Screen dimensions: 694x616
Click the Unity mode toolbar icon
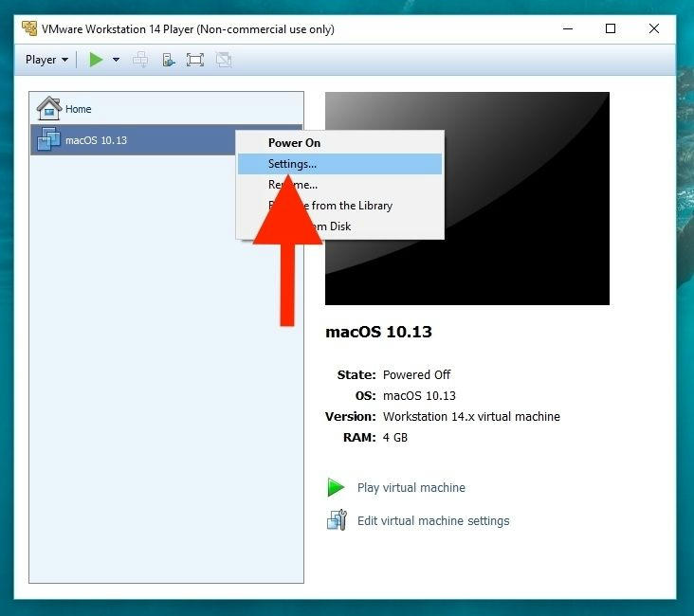223,60
